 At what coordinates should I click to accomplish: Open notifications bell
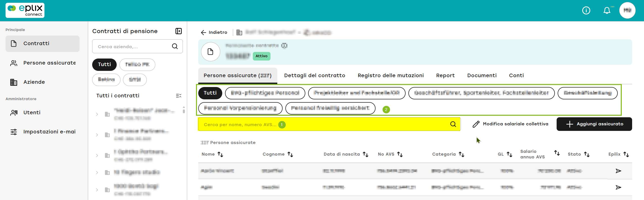[x=607, y=11]
